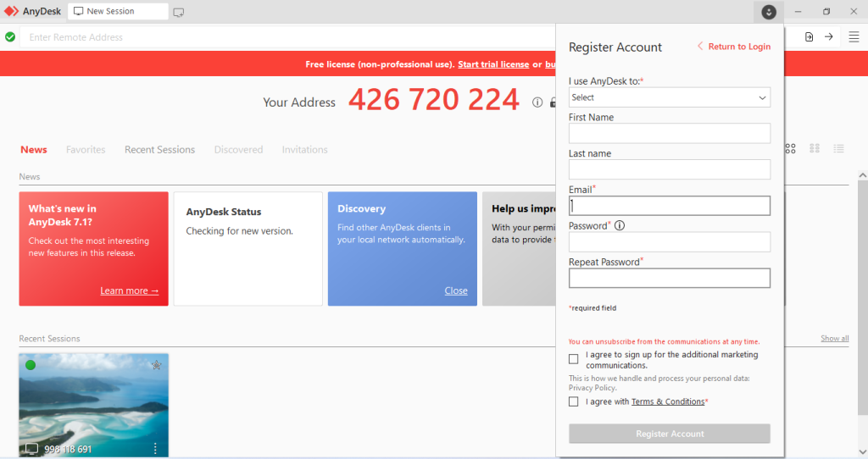Image resolution: width=868 pixels, height=459 pixels.
Task: Check the Terms & Conditions agreement box
Action: 574,401
